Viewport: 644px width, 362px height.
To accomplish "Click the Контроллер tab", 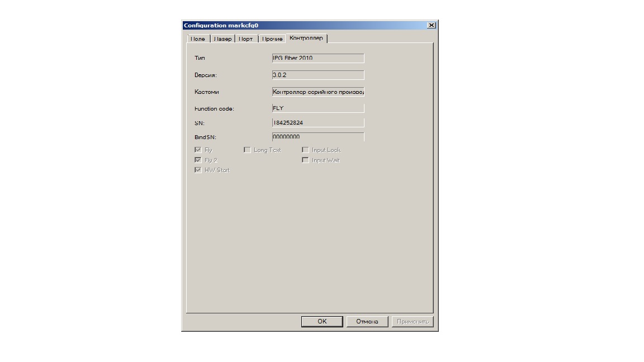I will (x=306, y=38).
